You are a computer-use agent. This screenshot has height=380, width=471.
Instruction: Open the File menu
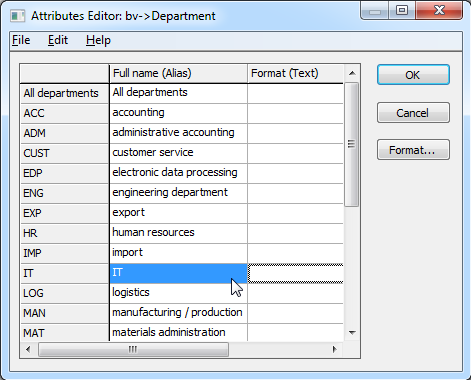point(21,40)
